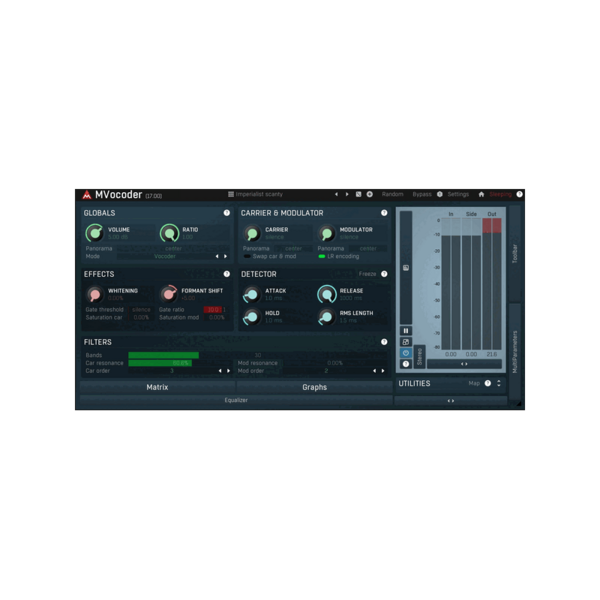Viewport: 600px width, 600px height.
Task: Click the RMS Length knob
Action: [x=326, y=316]
